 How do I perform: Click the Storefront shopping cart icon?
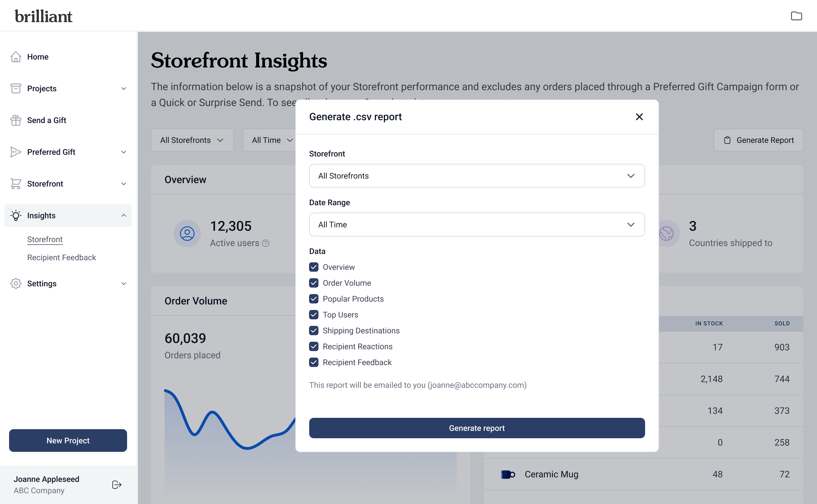[x=16, y=184]
